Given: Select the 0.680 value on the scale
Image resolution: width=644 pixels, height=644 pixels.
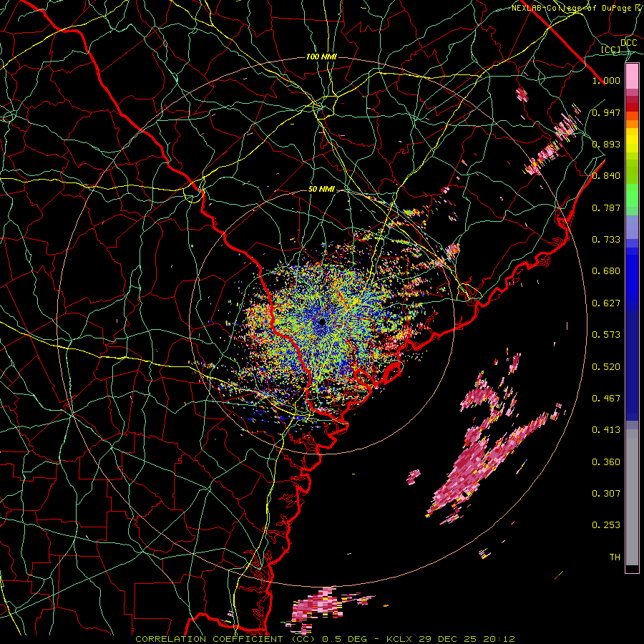Looking at the screenshot, I should (606, 271).
